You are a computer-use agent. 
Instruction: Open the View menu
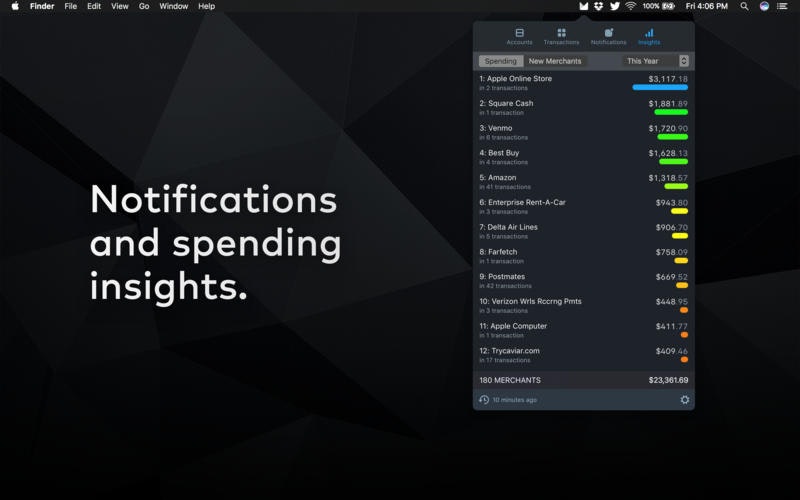pos(120,6)
